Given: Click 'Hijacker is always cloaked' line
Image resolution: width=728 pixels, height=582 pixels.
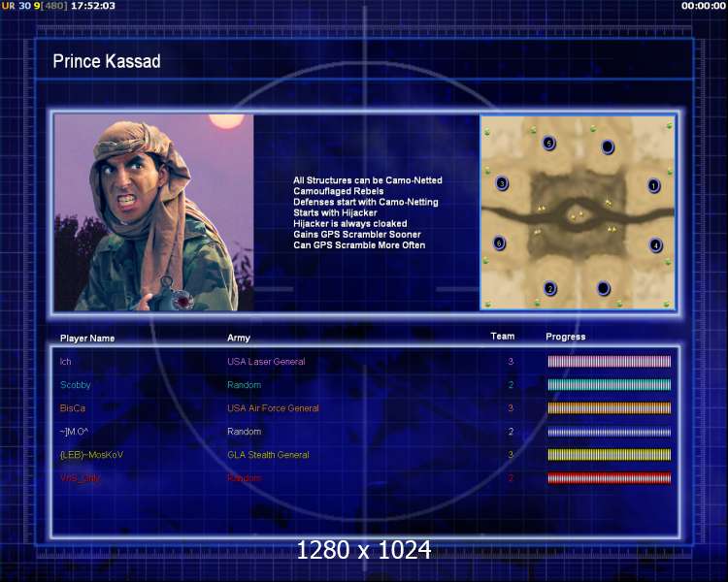Looking at the screenshot, I should click(x=350, y=224).
